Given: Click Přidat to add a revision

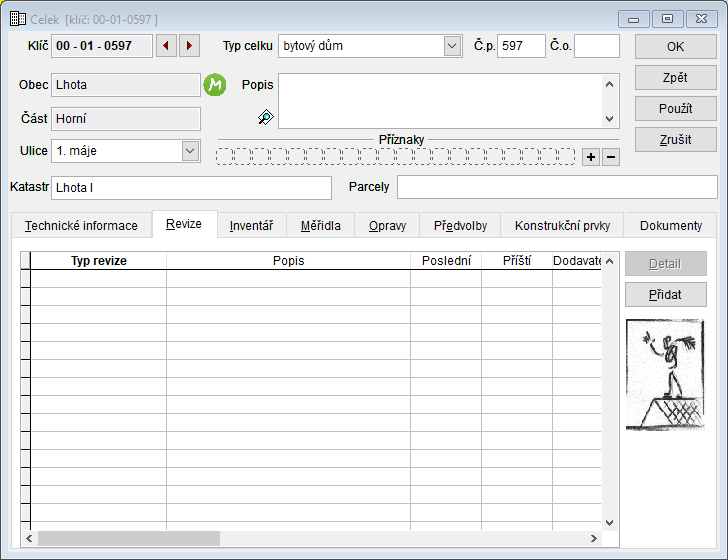Looking at the screenshot, I should tap(665, 295).
